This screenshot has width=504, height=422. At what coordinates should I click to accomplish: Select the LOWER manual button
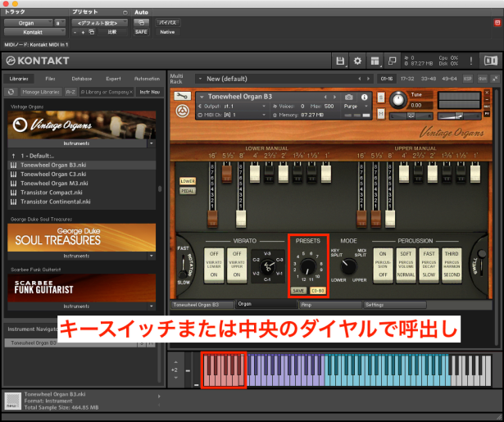coord(188,181)
